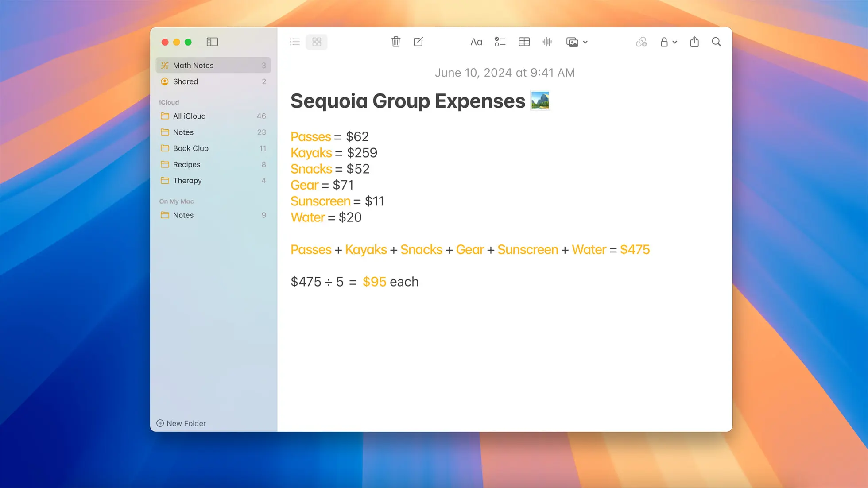Search notes with the magnifying glass
868x488 pixels.
(717, 42)
